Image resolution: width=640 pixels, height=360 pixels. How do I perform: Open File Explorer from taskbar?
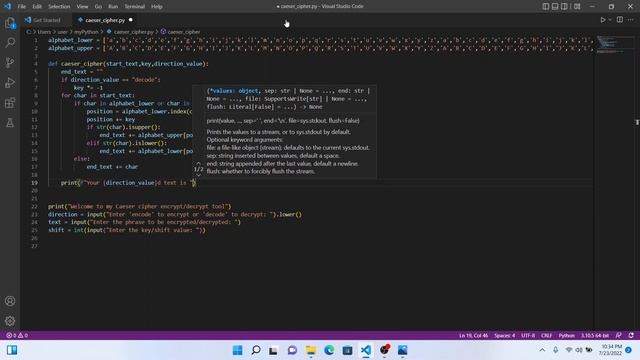tap(311, 350)
